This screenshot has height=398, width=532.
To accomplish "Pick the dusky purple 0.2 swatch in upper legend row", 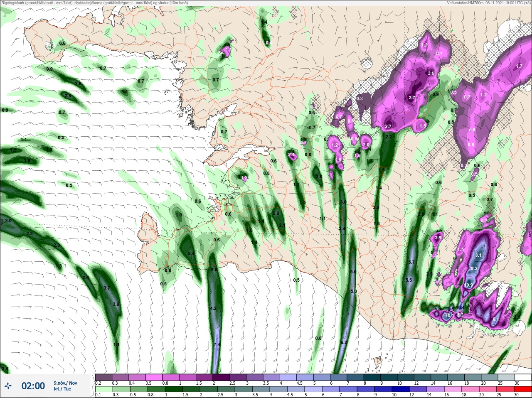I will coord(103,377).
